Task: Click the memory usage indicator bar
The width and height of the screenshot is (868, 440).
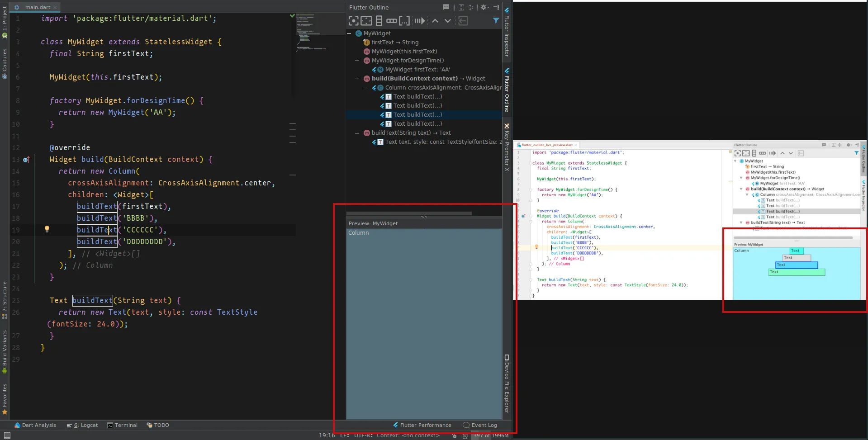Action: click(x=491, y=435)
